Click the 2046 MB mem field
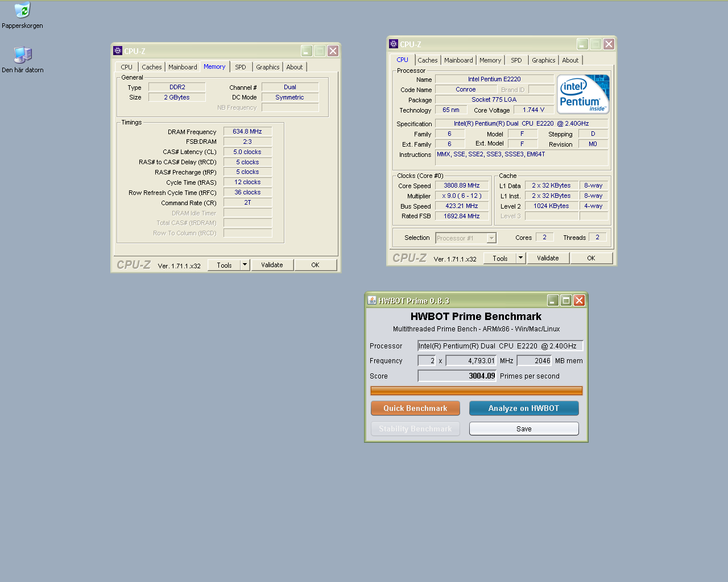Screen dimensions: 728x582 [535, 360]
